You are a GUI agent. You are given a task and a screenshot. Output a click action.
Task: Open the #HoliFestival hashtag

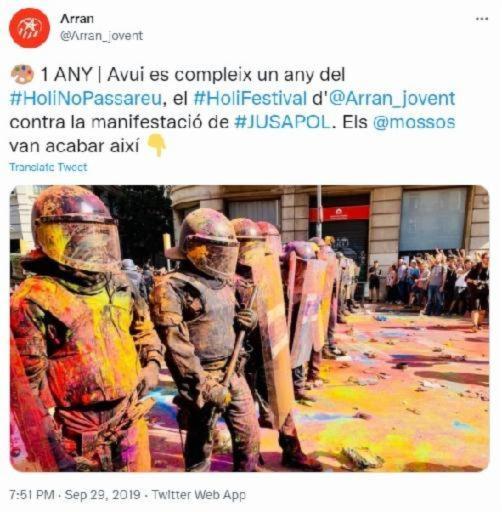[250, 99]
